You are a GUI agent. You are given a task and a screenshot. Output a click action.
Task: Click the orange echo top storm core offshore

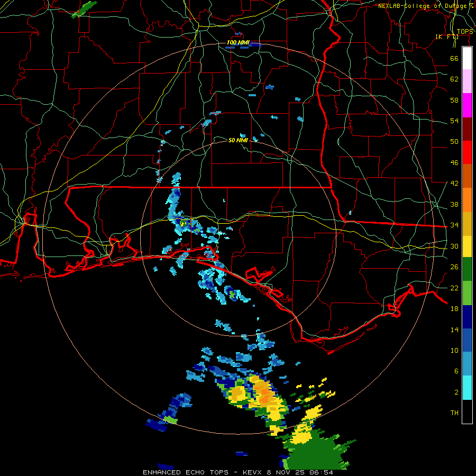(264, 393)
